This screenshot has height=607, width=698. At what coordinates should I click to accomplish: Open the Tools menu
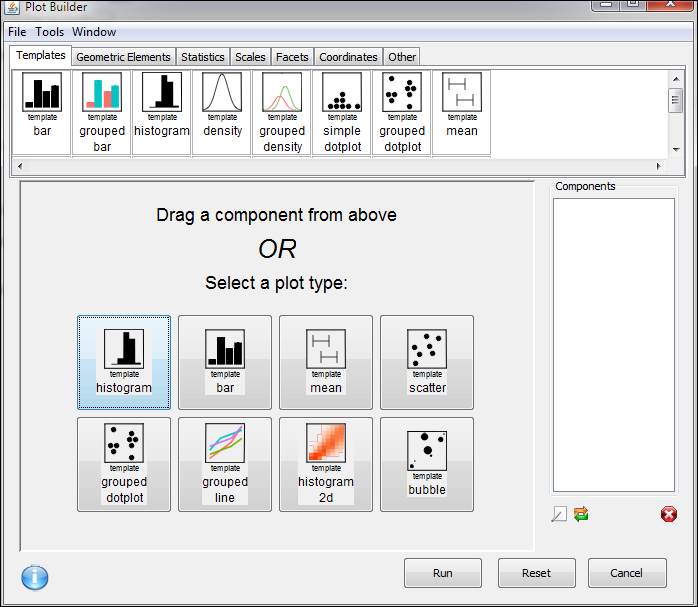point(49,32)
